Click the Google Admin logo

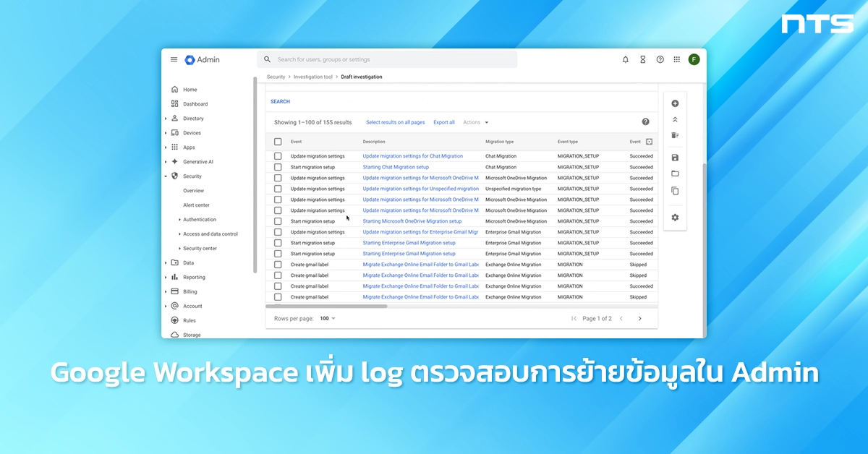click(x=202, y=59)
